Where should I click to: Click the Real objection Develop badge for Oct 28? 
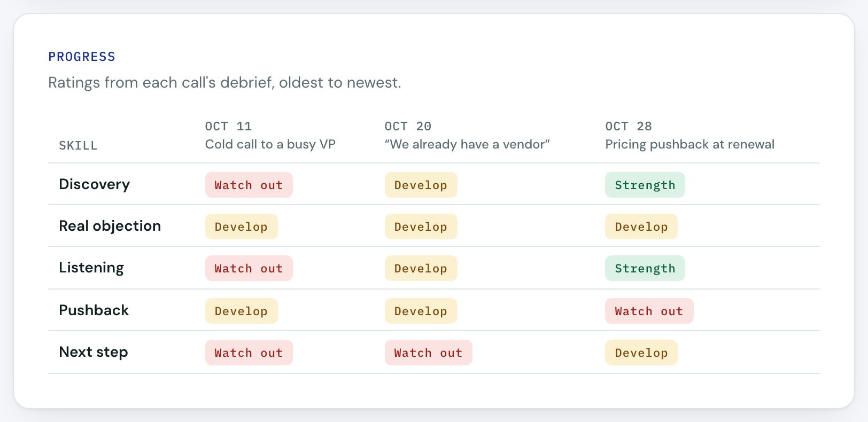click(641, 226)
